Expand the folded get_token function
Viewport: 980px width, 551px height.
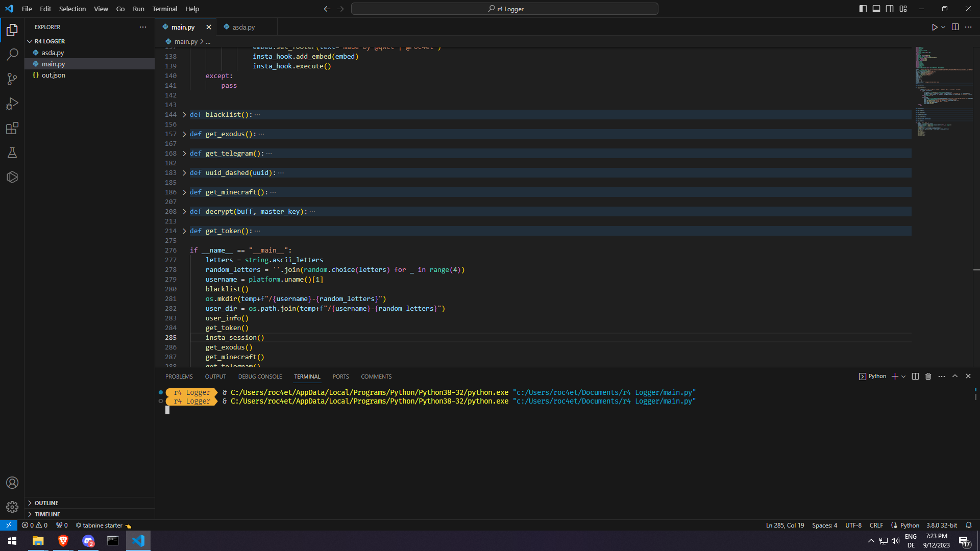coord(184,231)
